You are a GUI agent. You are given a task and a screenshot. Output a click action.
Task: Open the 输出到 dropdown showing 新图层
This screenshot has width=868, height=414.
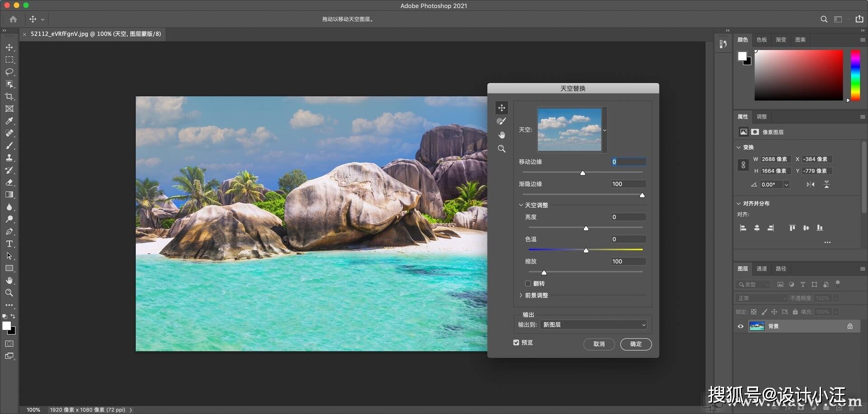594,325
